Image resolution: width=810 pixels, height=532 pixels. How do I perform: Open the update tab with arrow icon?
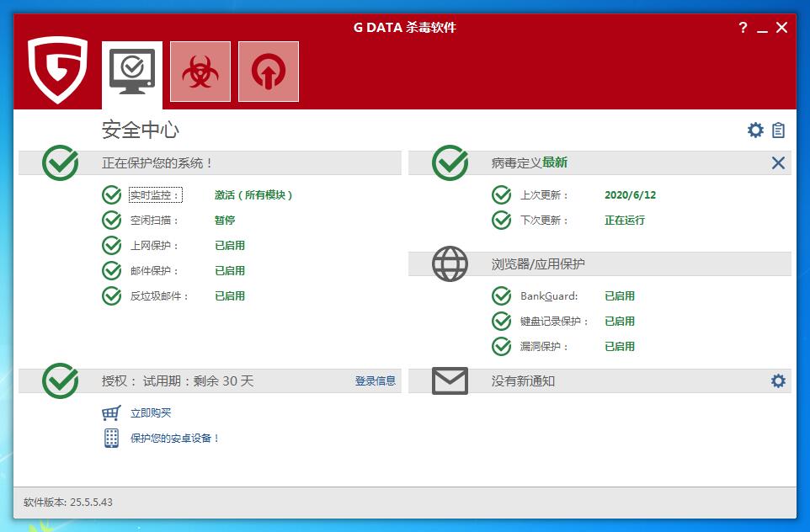pos(269,72)
